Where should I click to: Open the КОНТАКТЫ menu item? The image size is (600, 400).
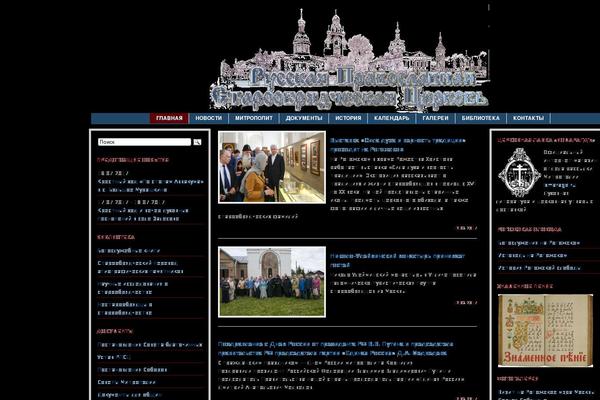click(528, 118)
